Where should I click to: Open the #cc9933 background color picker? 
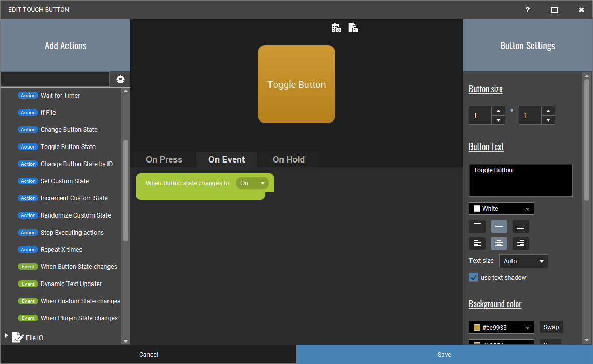click(x=502, y=327)
